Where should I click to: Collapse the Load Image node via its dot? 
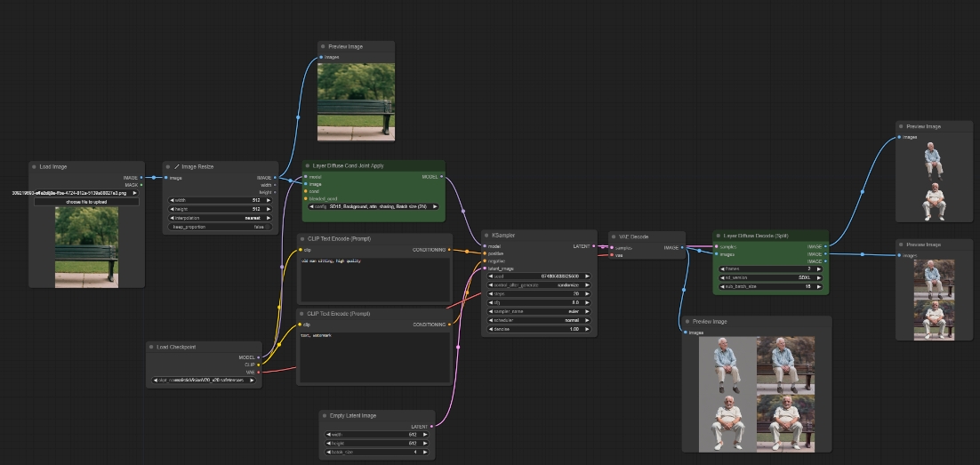(x=34, y=166)
